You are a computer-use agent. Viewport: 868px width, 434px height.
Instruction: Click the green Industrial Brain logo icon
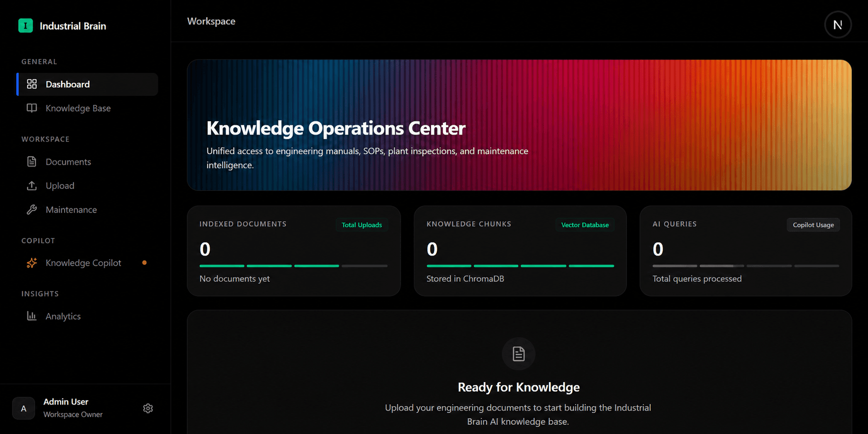pyautogui.click(x=25, y=25)
